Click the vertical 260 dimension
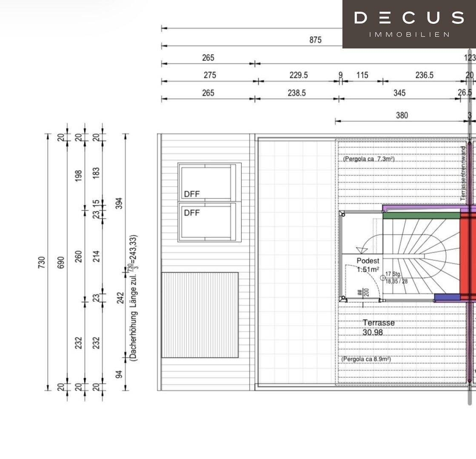The height and width of the screenshot is (459, 476). click(78, 256)
